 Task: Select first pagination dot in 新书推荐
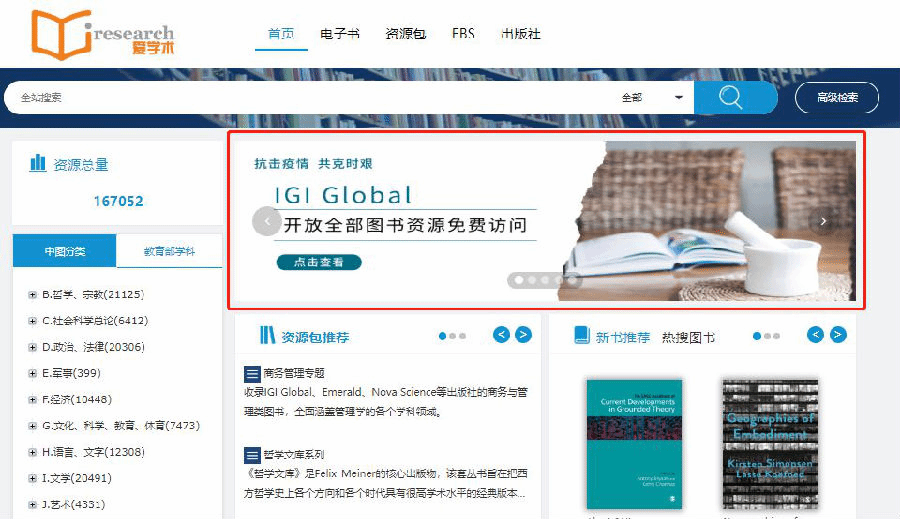[x=757, y=336]
